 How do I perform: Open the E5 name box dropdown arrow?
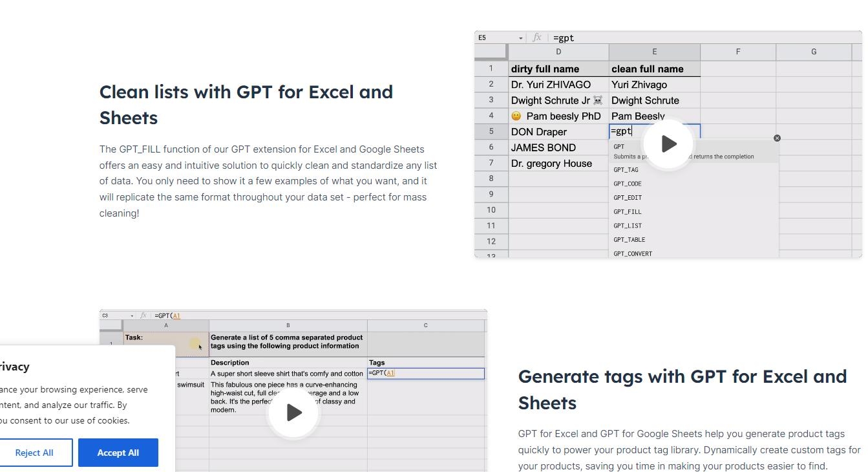coord(521,38)
